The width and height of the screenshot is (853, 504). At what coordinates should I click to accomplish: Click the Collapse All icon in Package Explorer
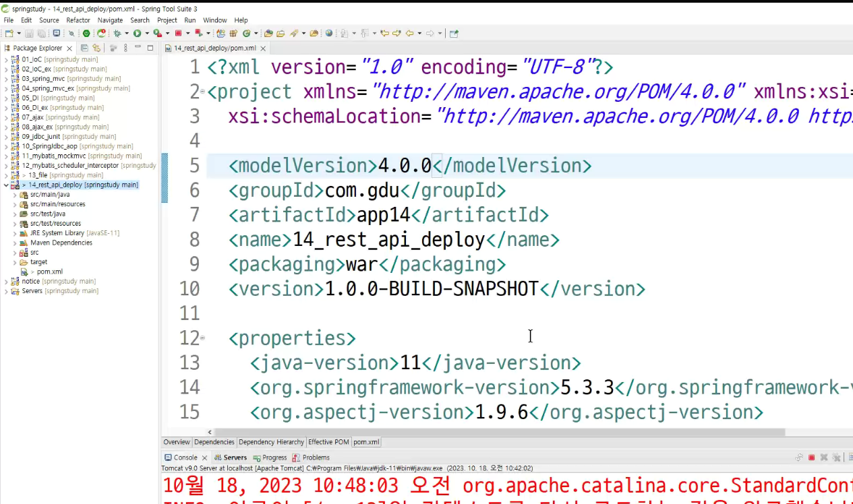84,48
